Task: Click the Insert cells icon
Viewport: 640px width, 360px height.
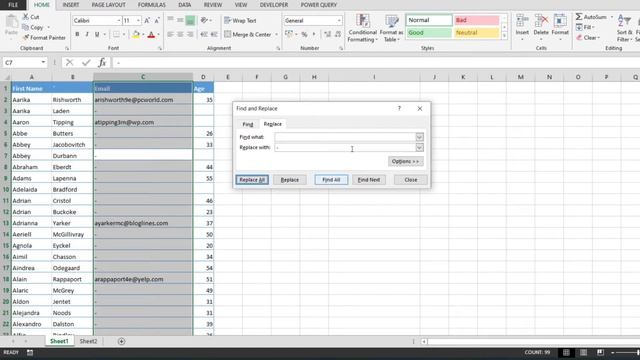Action: (x=522, y=21)
